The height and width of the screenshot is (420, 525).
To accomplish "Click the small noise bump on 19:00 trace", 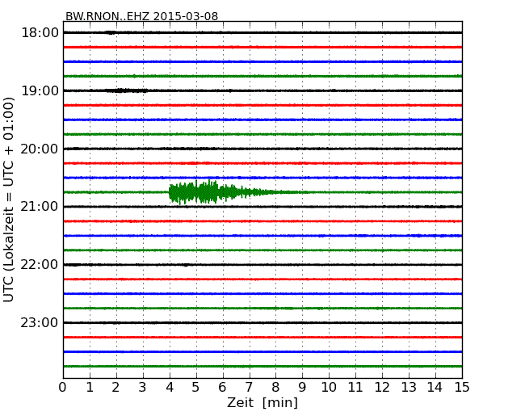I will click(x=126, y=90).
